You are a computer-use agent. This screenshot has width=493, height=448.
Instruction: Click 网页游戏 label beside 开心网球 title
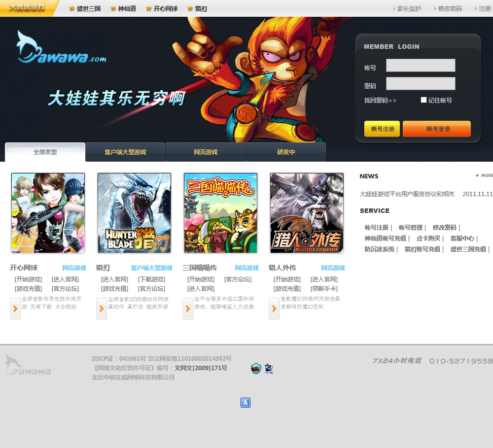pos(74,268)
